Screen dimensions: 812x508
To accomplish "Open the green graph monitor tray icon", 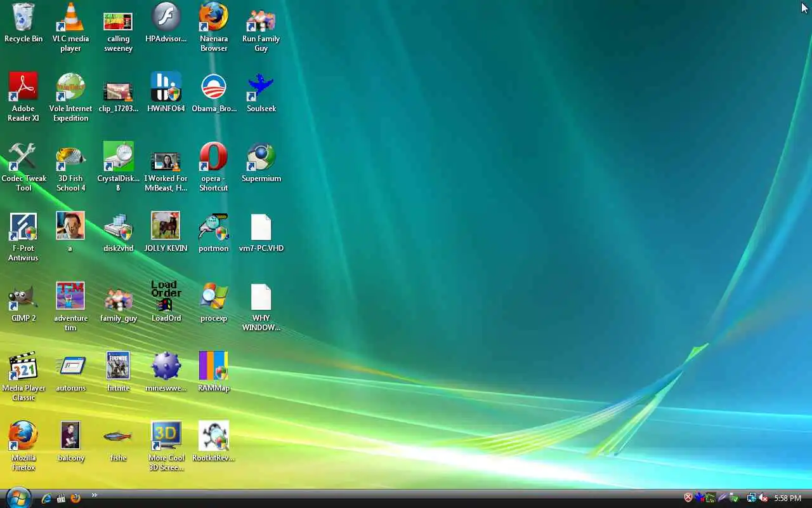I will click(x=710, y=498).
